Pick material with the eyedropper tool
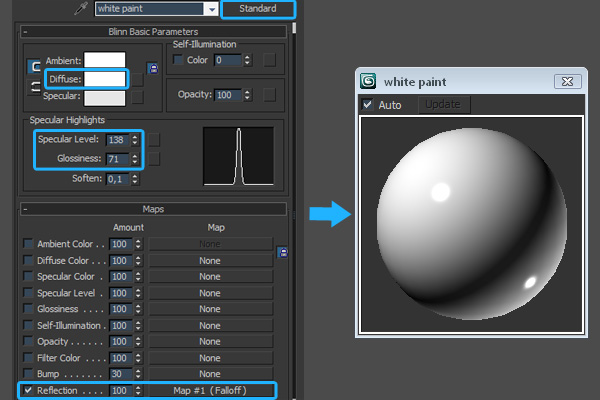This screenshot has height=400, width=600. point(80,9)
